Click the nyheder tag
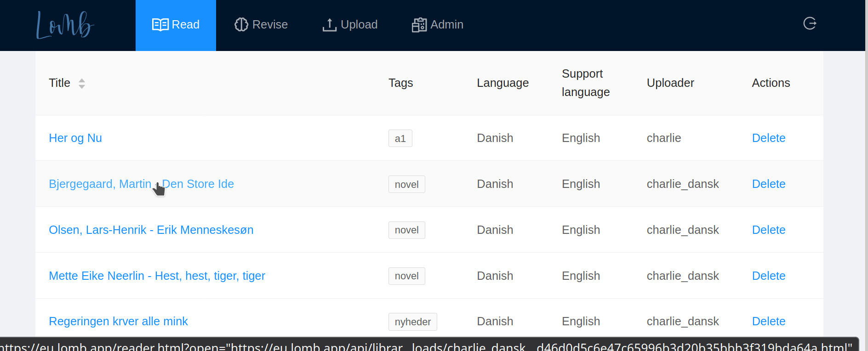Screen dimensions: 868x351 [x=412, y=322]
